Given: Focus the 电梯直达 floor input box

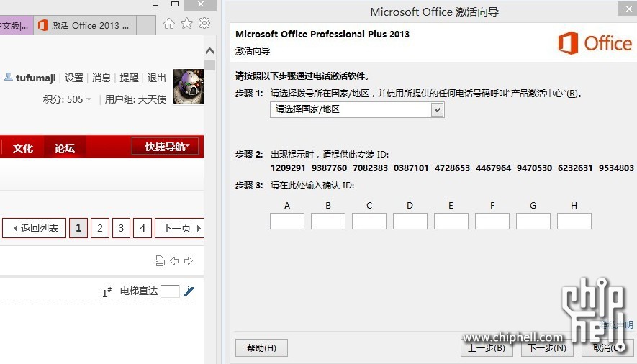Looking at the screenshot, I should coord(170,291).
